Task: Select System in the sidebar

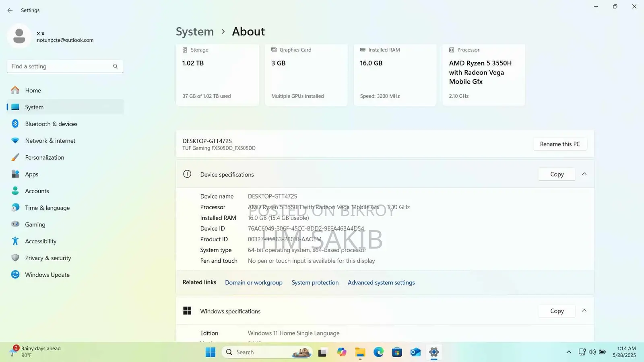Action: pyautogui.click(x=65, y=107)
